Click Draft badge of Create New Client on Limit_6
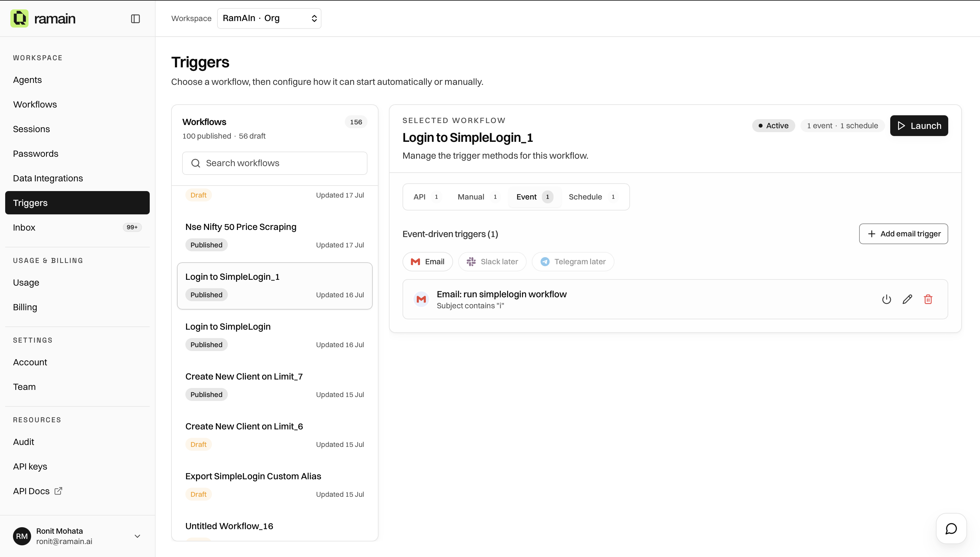 (x=198, y=444)
